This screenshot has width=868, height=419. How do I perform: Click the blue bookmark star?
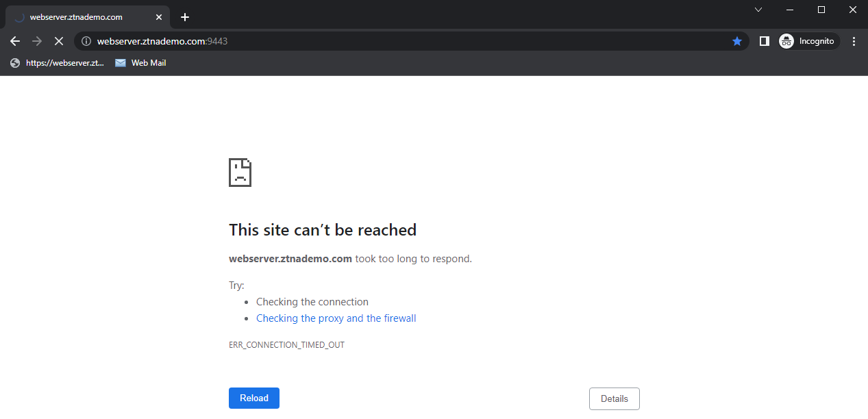737,41
